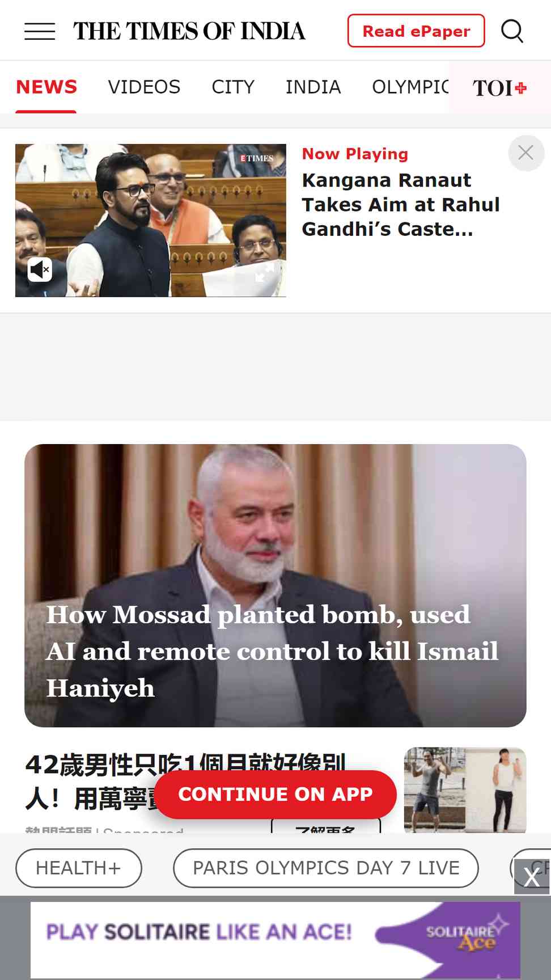
Task: Open the INDIA tab
Action: pyautogui.click(x=313, y=87)
